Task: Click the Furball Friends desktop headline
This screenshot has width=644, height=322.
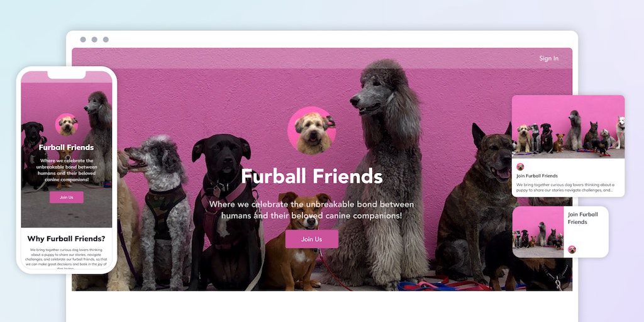Action: coord(312,176)
